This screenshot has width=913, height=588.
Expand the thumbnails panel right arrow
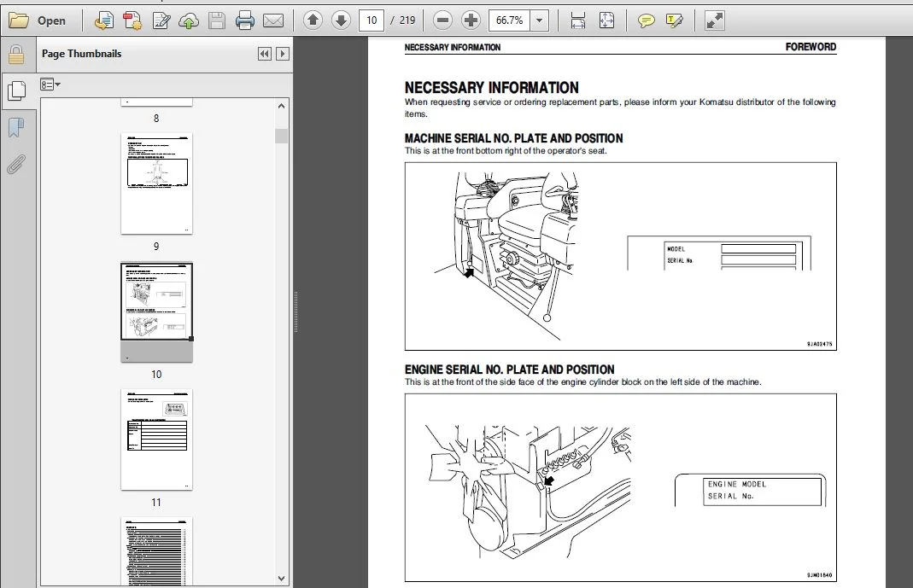[283, 54]
